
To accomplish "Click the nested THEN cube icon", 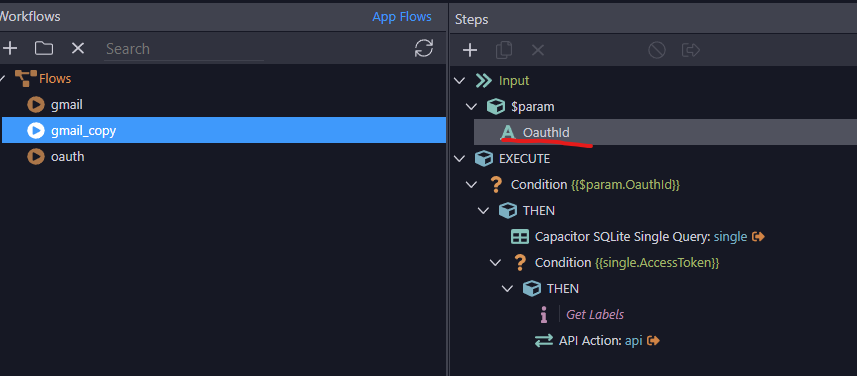I will coord(532,289).
